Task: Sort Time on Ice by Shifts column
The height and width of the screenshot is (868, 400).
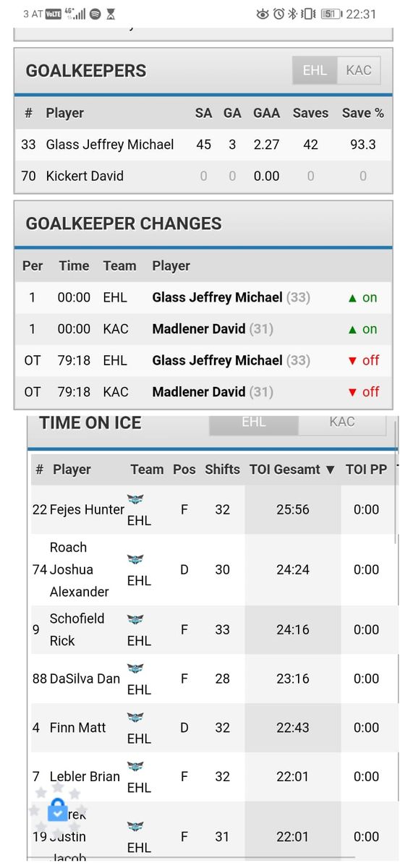Action: [222, 469]
